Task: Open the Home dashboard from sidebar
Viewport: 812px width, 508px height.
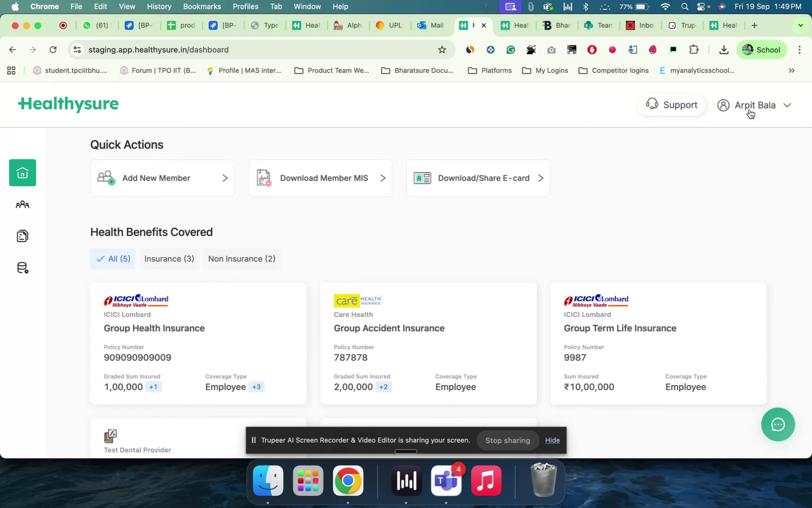Action: pos(22,172)
